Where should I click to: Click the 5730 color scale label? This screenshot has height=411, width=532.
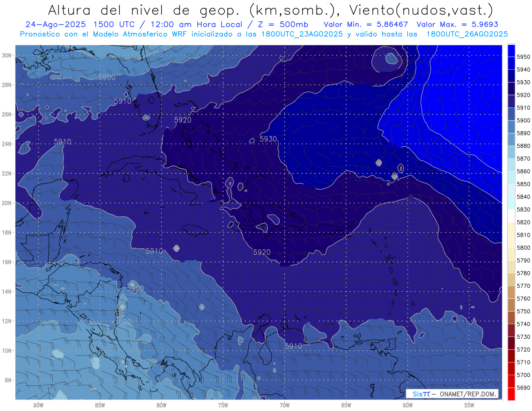coord(523,337)
